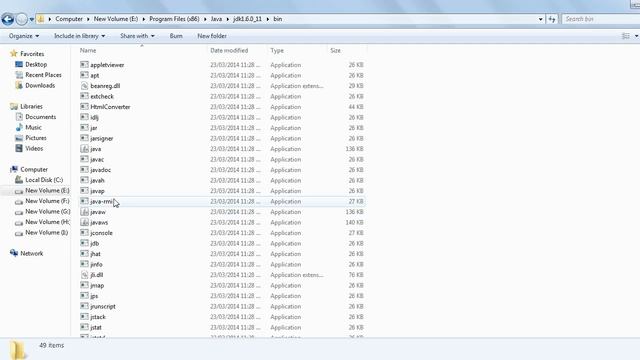Viewport: 640px width, 360px height.
Task: Open Desktop in the navigation pane
Action: coord(36,64)
